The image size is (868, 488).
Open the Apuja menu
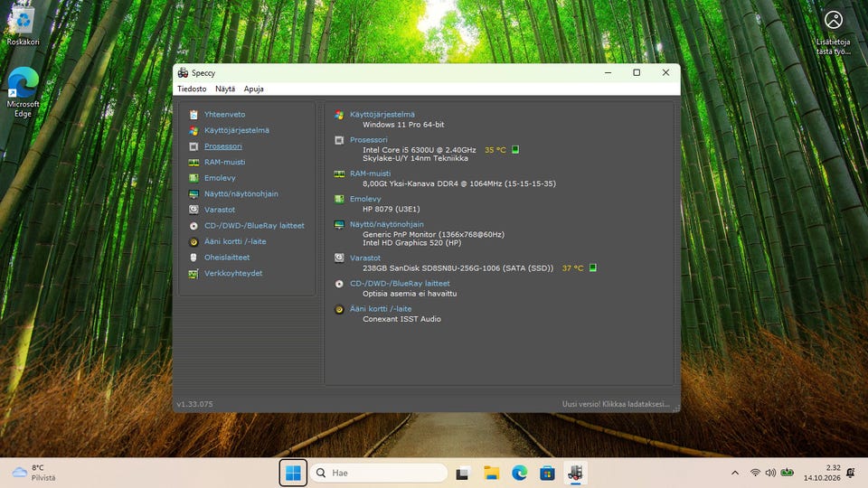pyautogui.click(x=253, y=89)
